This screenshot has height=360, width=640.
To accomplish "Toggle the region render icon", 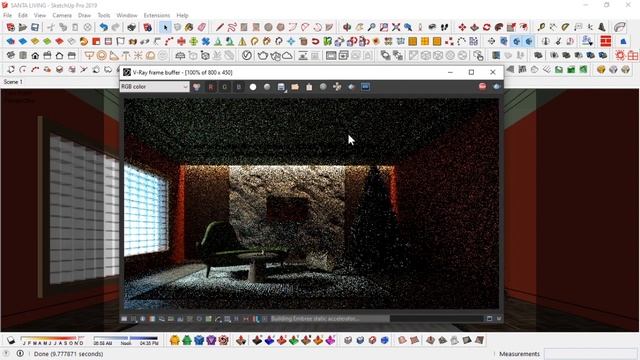I will coord(351,87).
